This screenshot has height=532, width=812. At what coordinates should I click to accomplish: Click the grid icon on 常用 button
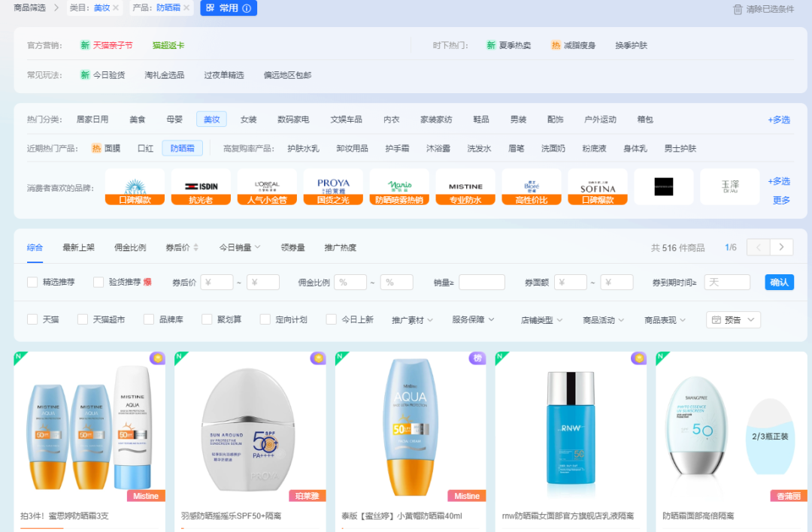[x=211, y=8]
